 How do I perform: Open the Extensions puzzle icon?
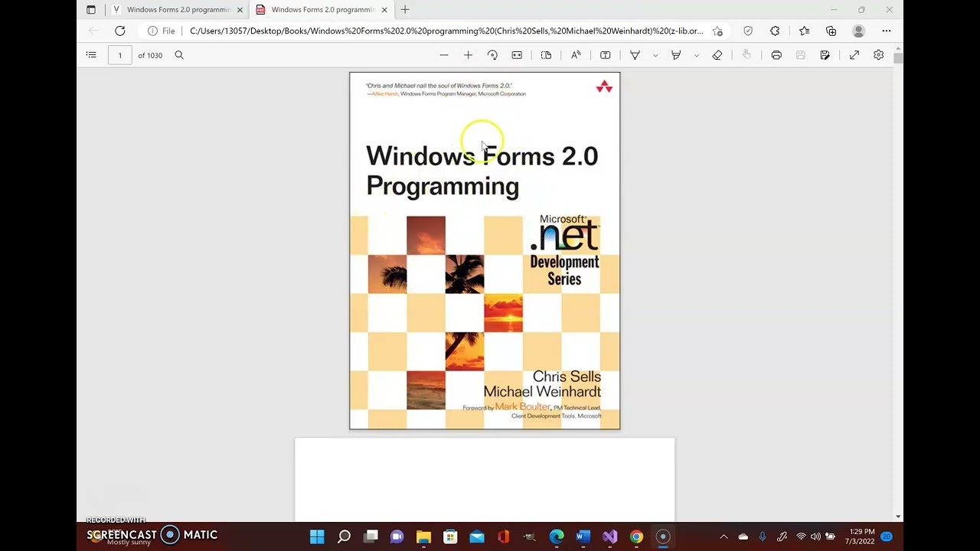click(775, 31)
